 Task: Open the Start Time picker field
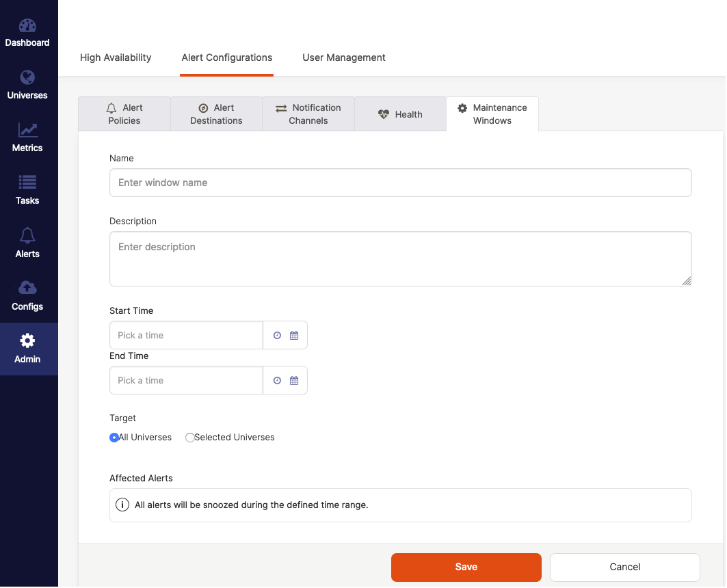pos(186,336)
